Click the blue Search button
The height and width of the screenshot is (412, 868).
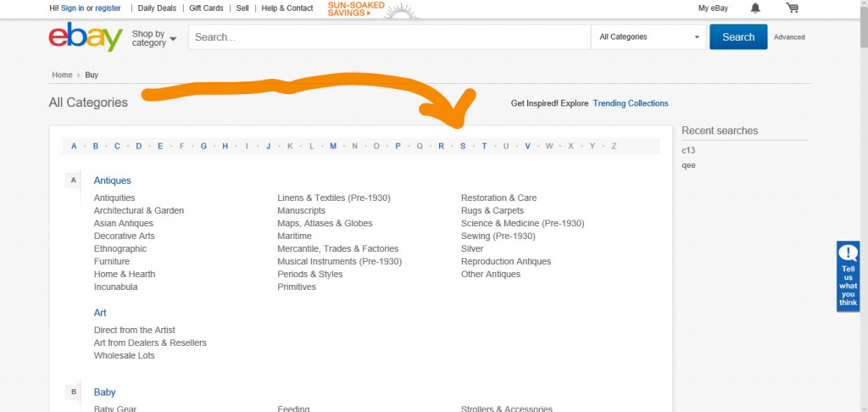click(x=738, y=37)
